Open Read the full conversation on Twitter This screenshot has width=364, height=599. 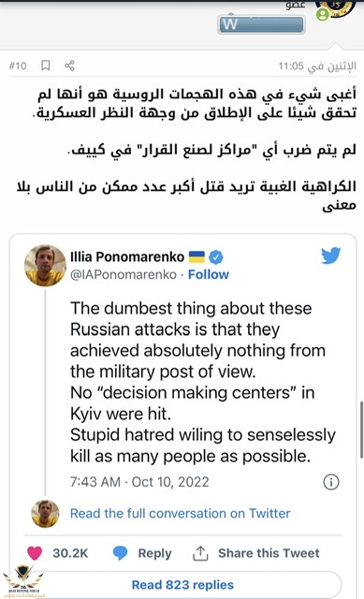pos(181,513)
